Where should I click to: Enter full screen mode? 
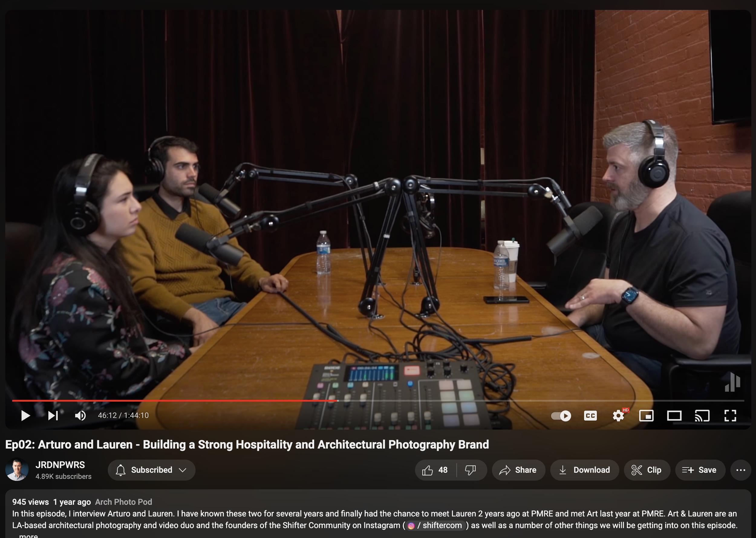pyautogui.click(x=730, y=416)
